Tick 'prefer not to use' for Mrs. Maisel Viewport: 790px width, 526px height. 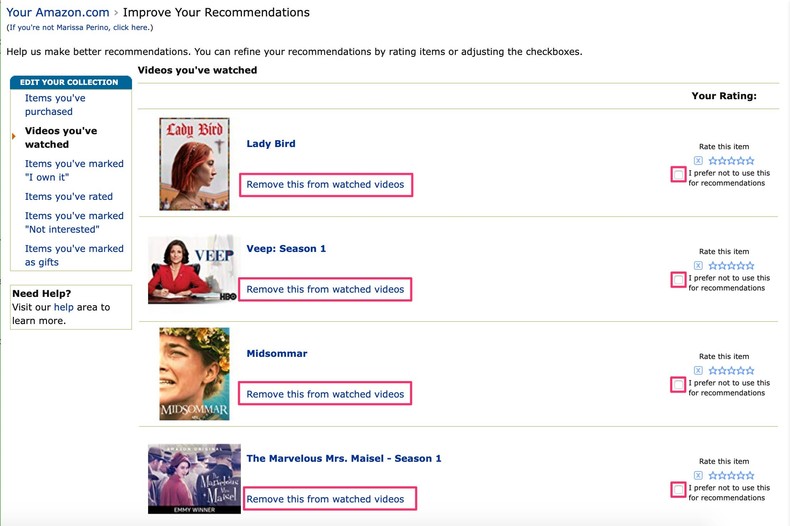point(679,490)
